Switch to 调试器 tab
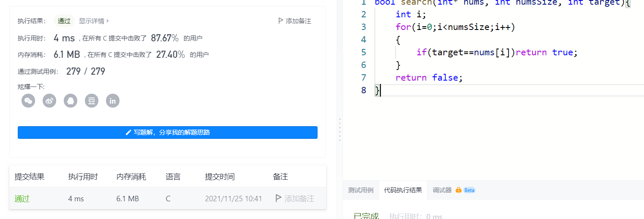 tap(442, 190)
